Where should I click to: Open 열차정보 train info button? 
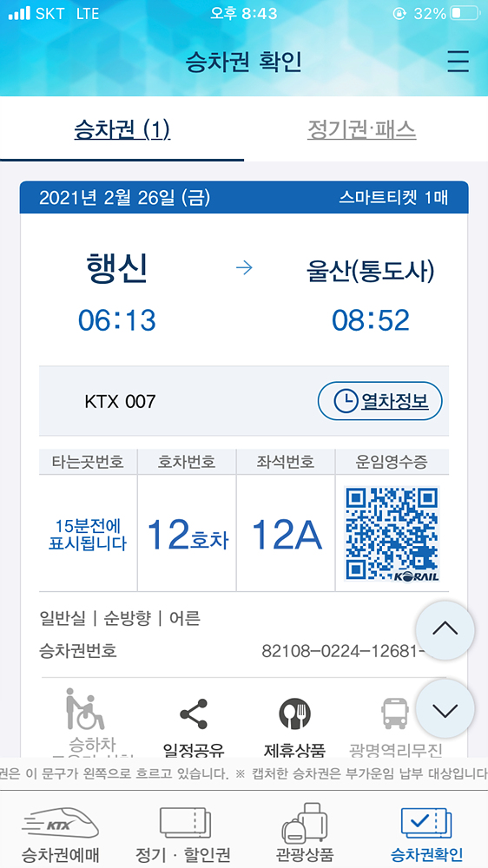point(380,401)
